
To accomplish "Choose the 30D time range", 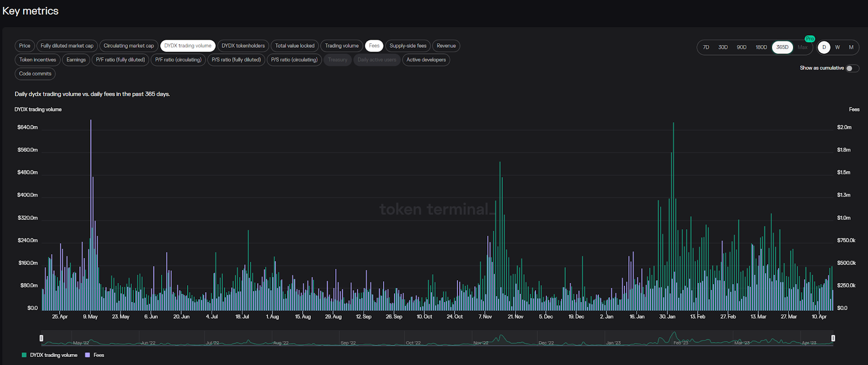I will [x=723, y=47].
